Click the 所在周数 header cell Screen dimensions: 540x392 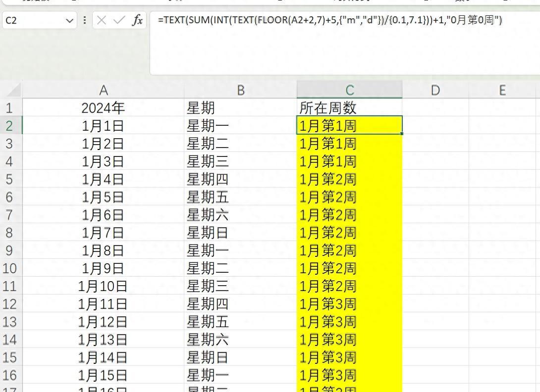click(350, 108)
